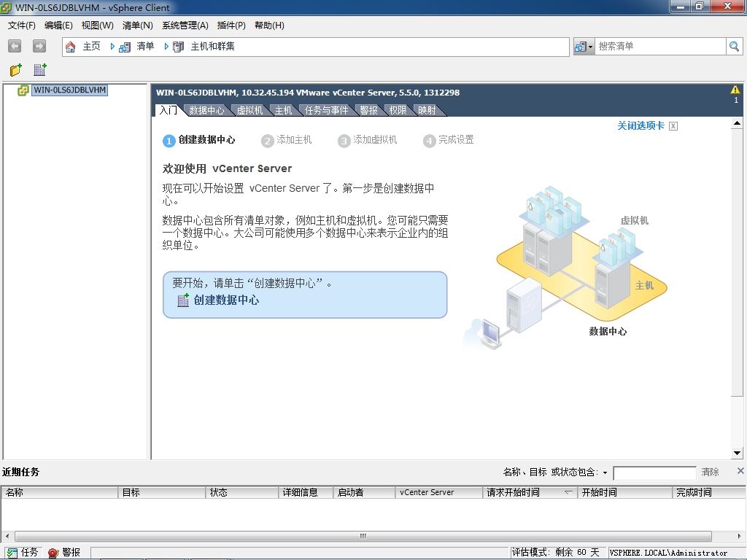Screen dimensions: 747x560
Task: Click VSPHERE.LOCAL\Administrator status text
Action: tap(668, 553)
